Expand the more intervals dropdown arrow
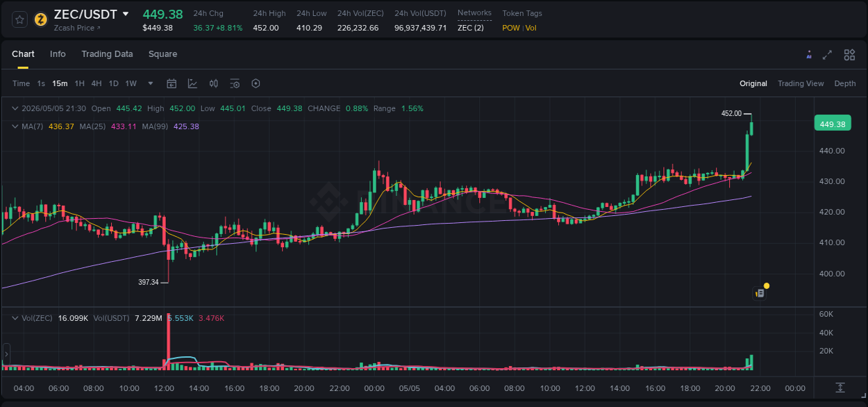 tap(151, 83)
